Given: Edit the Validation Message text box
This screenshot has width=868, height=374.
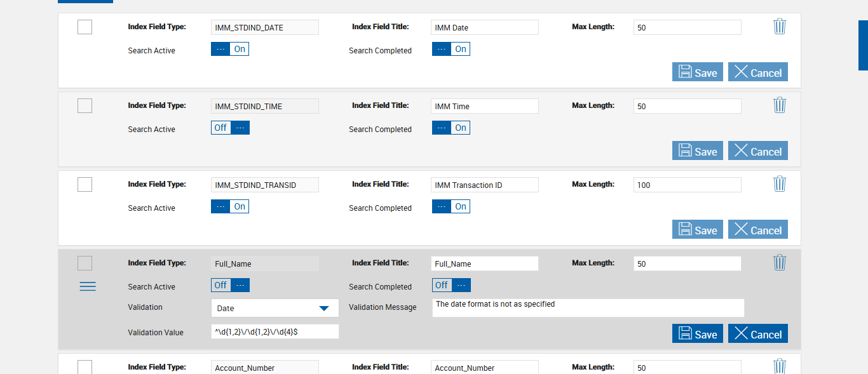Looking at the screenshot, I should pos(588,308).
